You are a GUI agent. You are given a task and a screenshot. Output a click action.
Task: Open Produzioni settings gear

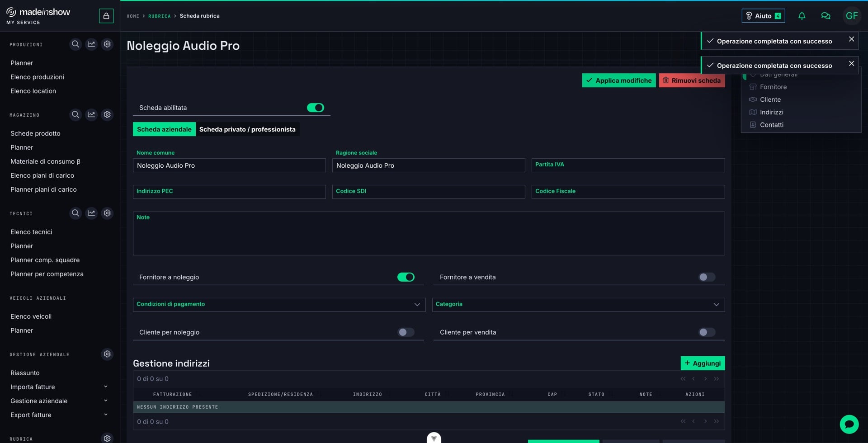coord(107,44)
